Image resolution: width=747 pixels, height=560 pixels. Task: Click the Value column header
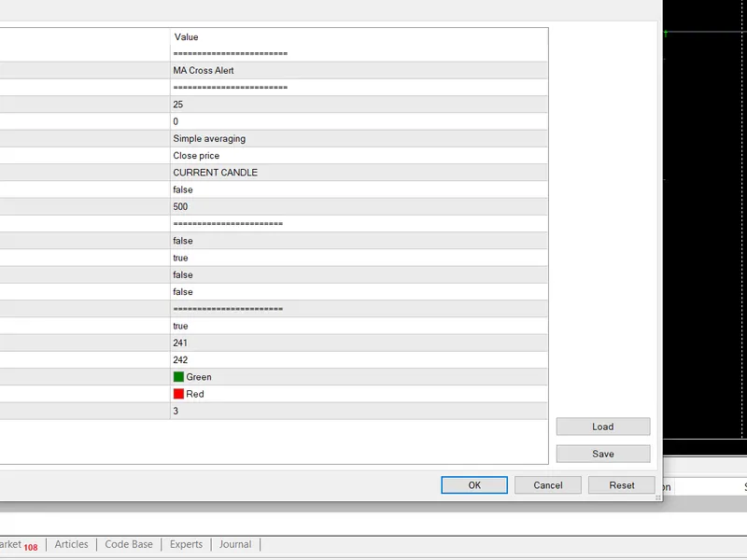359,36
